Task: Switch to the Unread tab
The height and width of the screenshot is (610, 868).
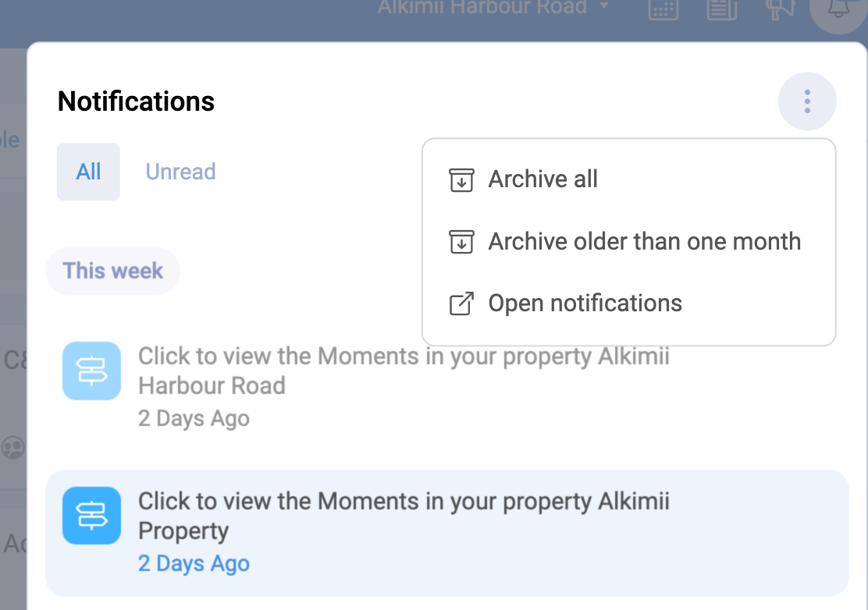Action: (x=180, y=171)
